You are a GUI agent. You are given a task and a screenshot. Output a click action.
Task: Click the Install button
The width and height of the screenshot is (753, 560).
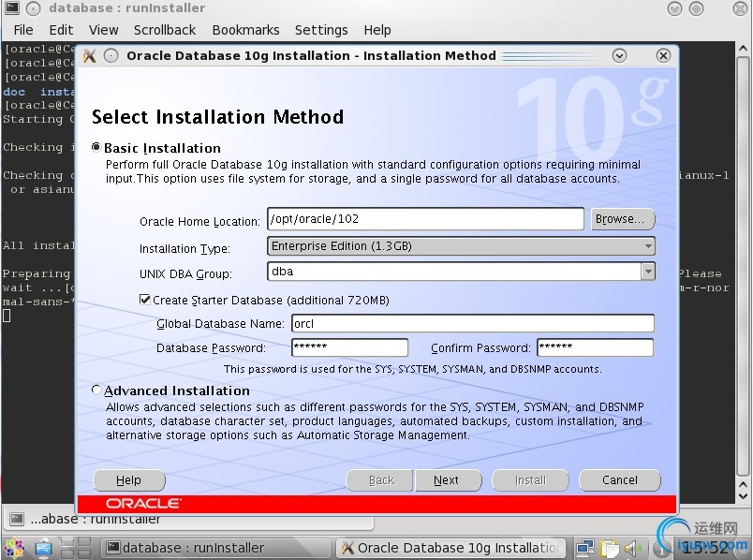click(x=530, y=480)
